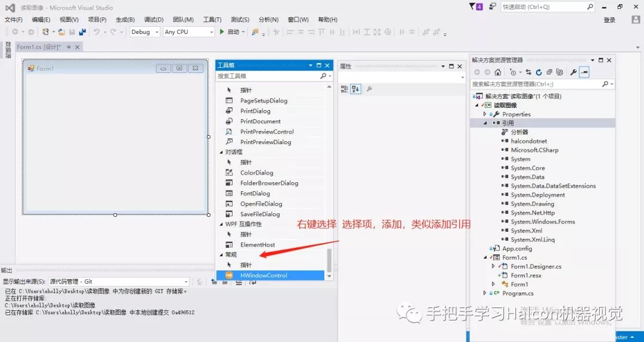The width and height of the screenshot is (644, 342).
Task: Click the feedback icon beside Quick Launch
Action: pos(493,7)
